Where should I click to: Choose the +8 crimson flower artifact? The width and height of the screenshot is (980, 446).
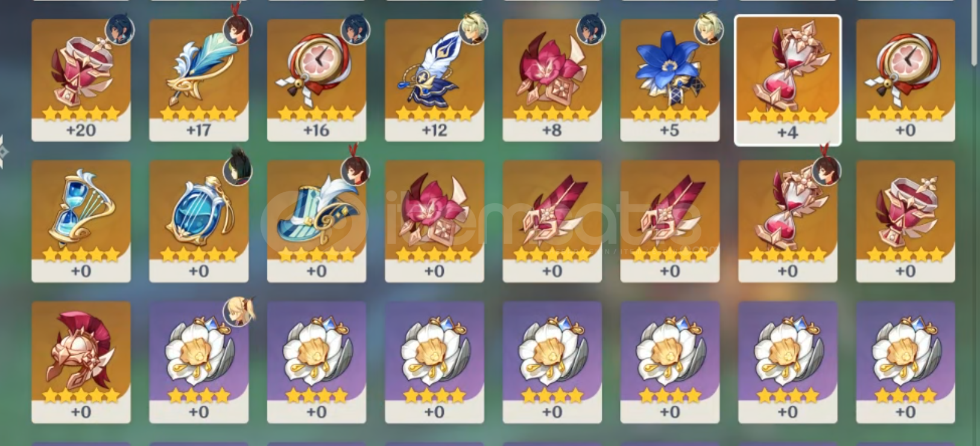[x=552, y=80]
